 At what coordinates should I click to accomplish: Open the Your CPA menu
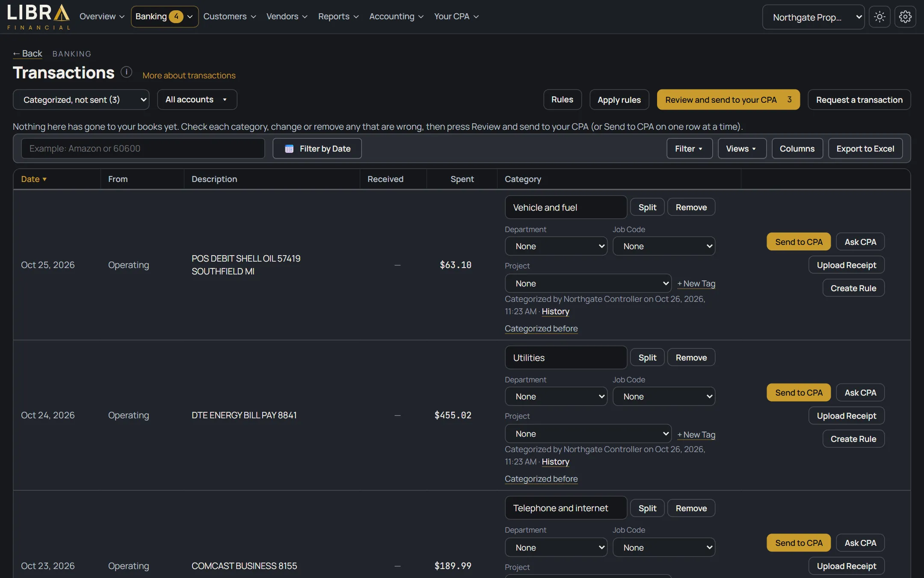tap(456, 16)
